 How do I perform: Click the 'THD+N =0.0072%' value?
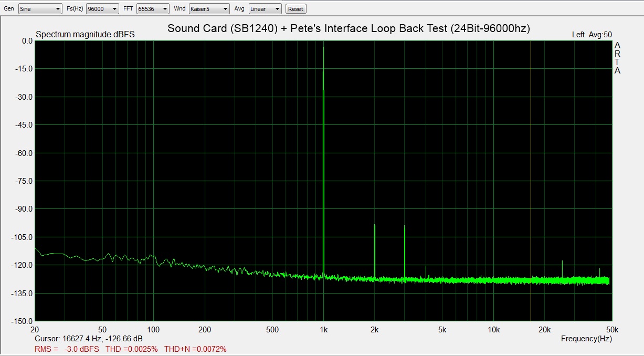click(195, 349)
